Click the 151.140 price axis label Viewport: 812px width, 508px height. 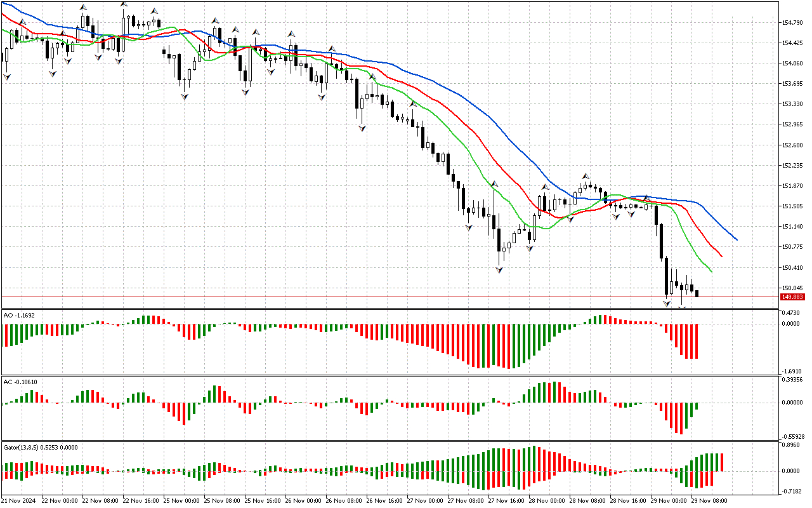794,226
